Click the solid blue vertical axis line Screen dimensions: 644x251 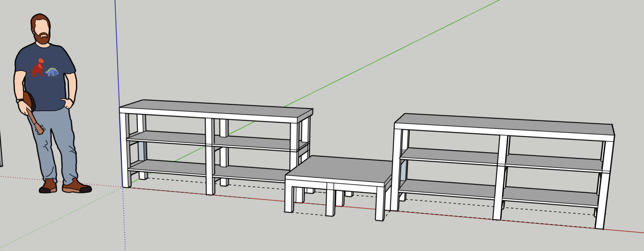pyautogui.click(x=117, y=63)
